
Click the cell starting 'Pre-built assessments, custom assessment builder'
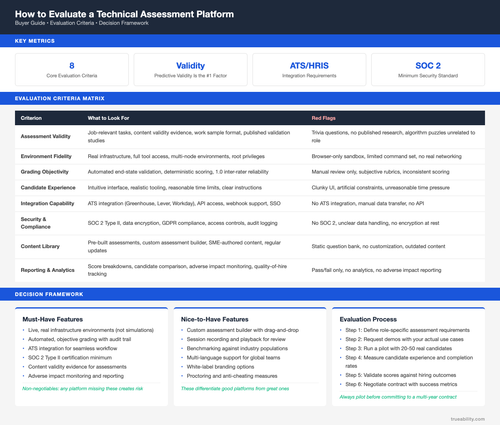point(184,246)
